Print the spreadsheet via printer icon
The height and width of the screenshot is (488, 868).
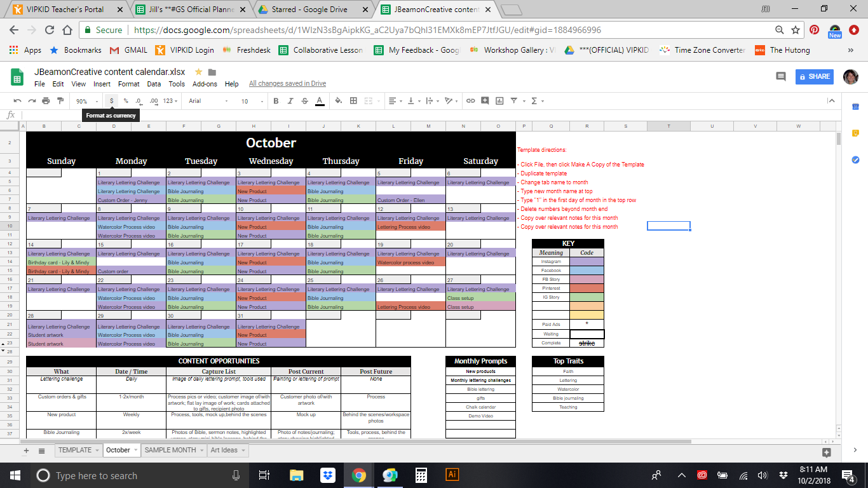[x=46, y=100]
